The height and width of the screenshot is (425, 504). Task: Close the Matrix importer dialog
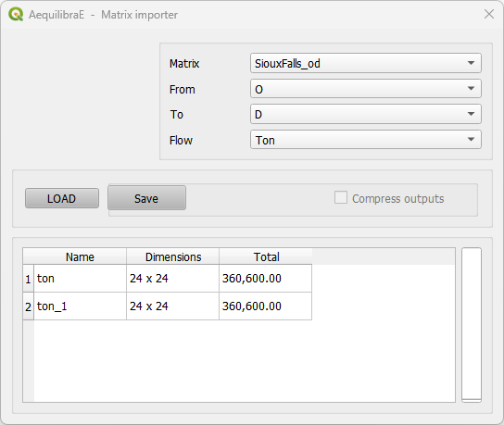click(x=489, y=14)
